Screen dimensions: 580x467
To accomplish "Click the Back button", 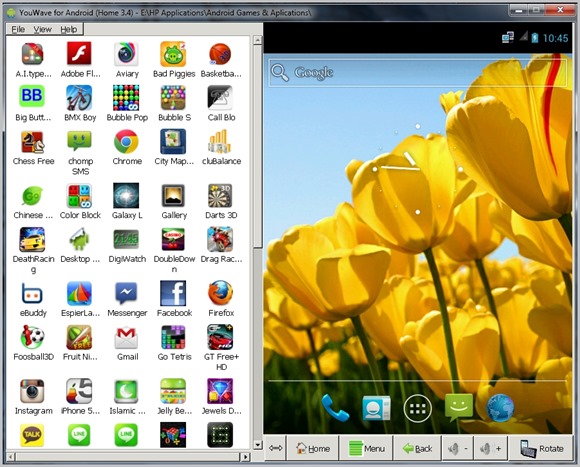I will point(417,449).
